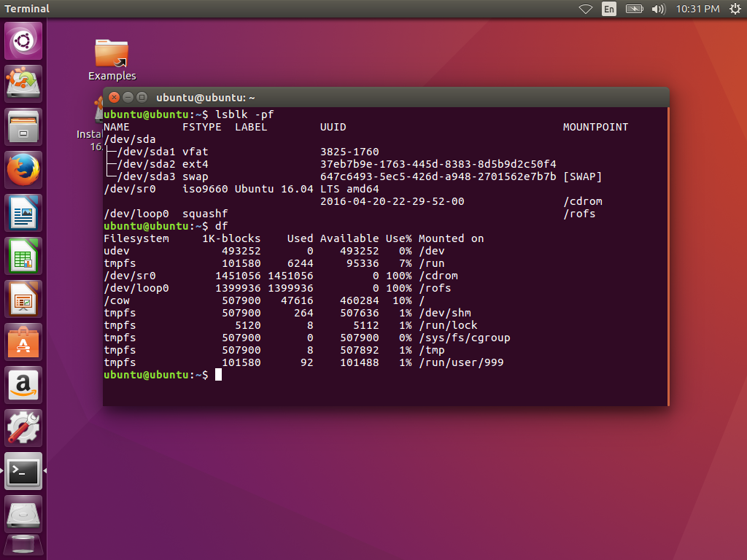Open the sound volume indicator

(x=659, y=9)
